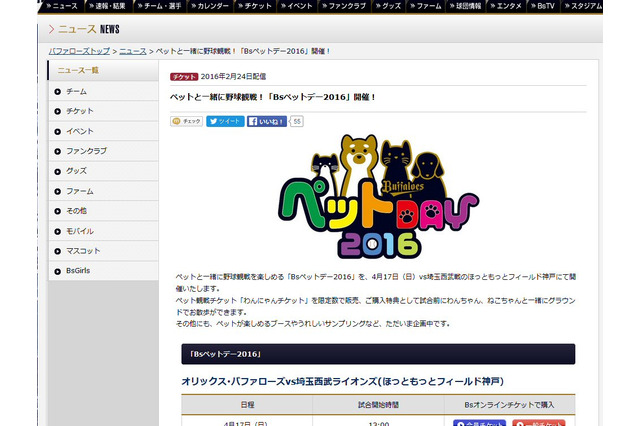Click the bullet icon beside マスコット
This screenshot has height=426, width=640.
[x=58, y=251]
